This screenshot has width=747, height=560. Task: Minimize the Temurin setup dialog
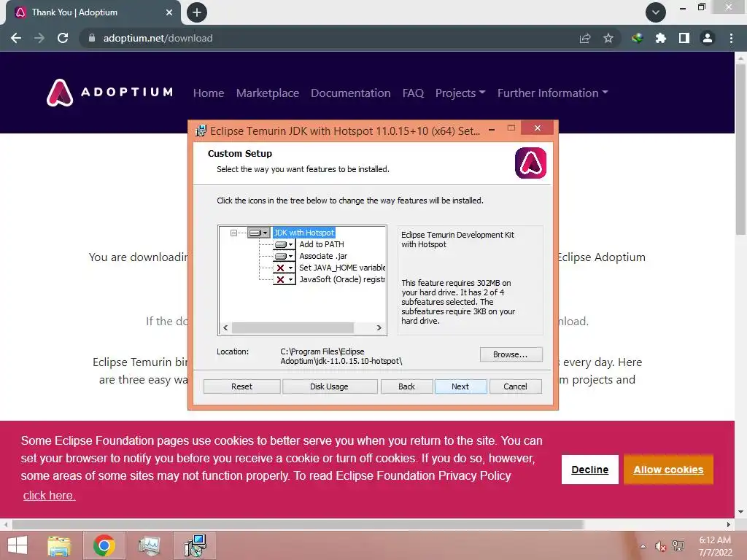(x=492, y=128)
